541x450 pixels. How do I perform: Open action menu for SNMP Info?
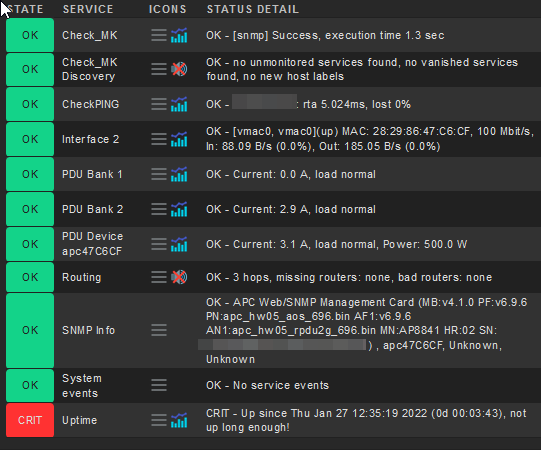click(x=159, y=330)
